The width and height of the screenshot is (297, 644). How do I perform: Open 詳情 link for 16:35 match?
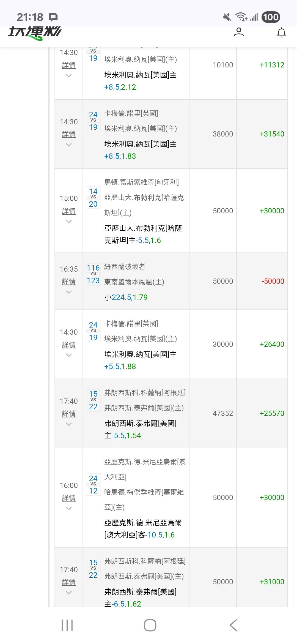click(69, 282)
